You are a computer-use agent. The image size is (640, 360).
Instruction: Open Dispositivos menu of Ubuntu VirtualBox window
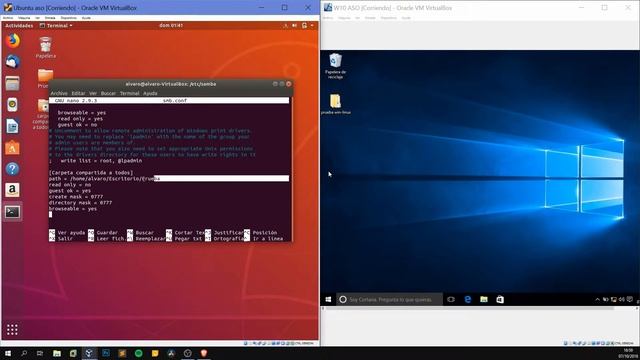click(x=69, y=18)
